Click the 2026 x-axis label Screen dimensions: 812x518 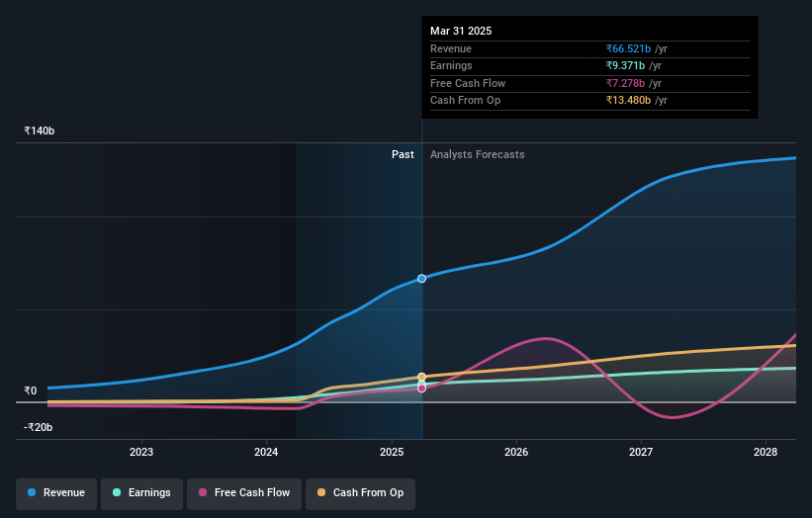(x=516, y=453)
